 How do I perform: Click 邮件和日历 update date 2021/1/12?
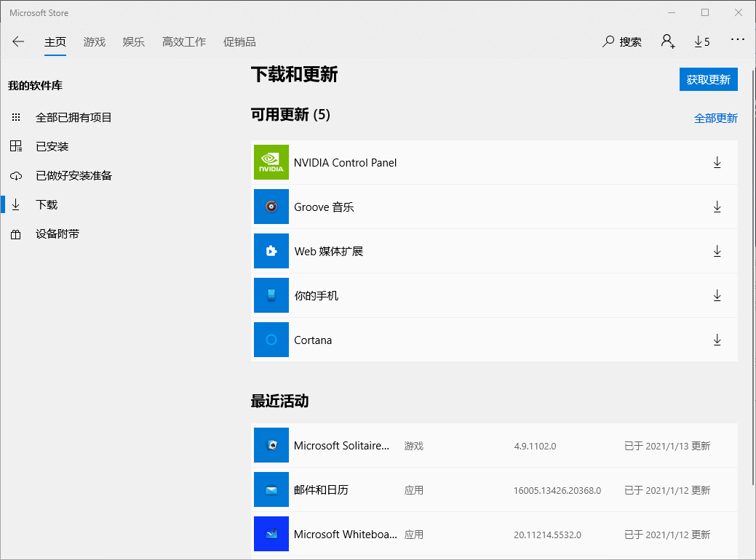point(667,491)
